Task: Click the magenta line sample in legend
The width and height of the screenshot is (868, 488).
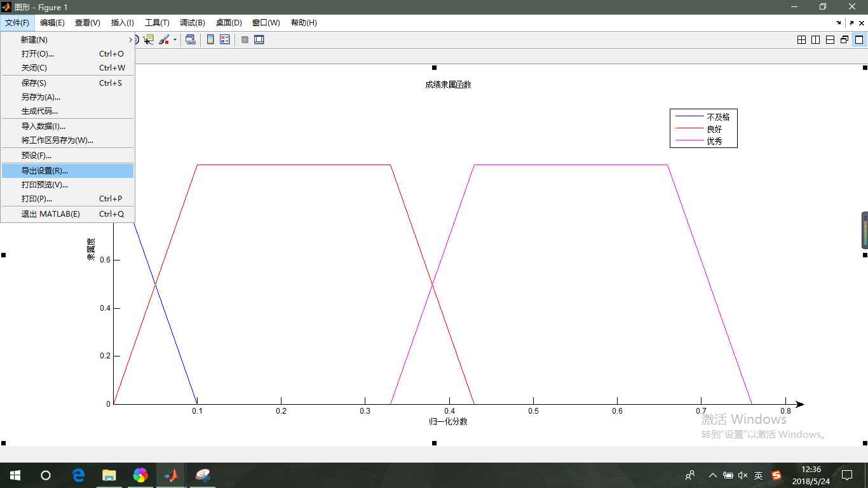Action: (x=689, y=141)
